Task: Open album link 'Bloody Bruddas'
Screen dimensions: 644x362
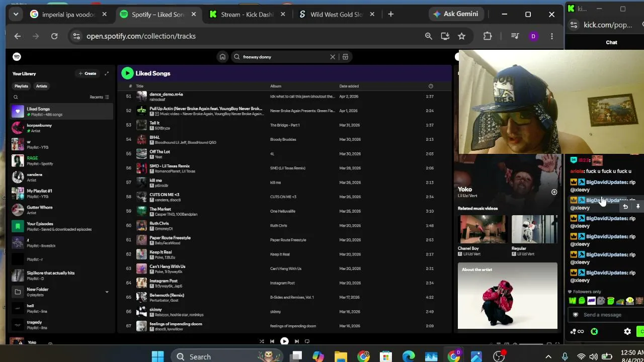Action: coord(283,139)
